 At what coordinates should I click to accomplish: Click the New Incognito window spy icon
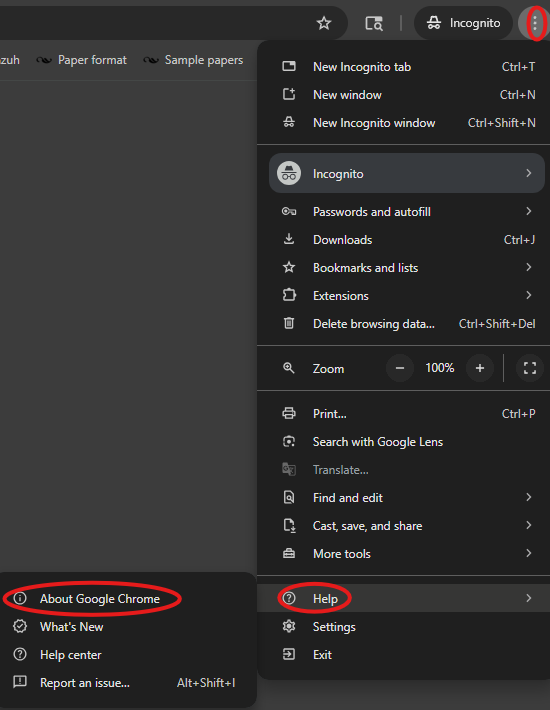[289, 122]
